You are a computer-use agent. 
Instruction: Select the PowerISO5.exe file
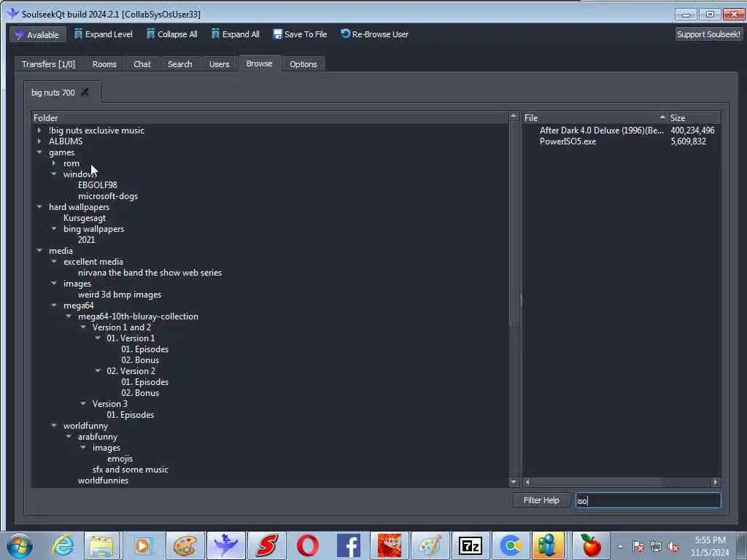(568, 141)
